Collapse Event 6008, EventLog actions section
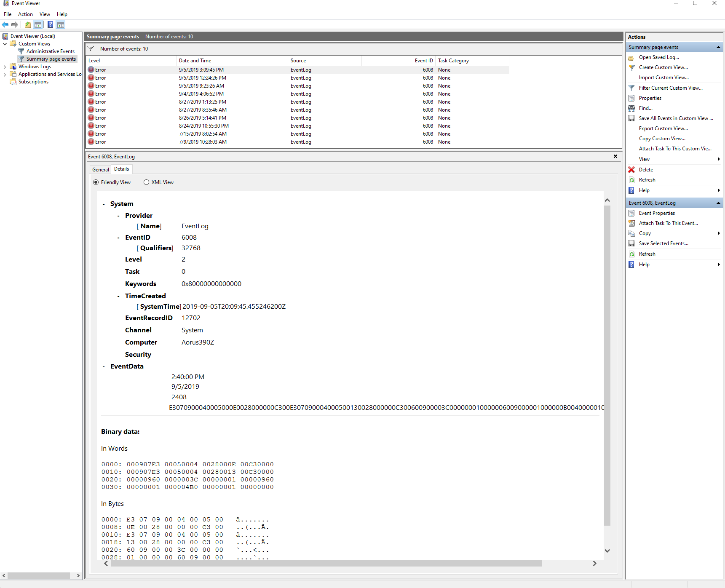This screenshot has width=725, height=588. coord(718,203)
